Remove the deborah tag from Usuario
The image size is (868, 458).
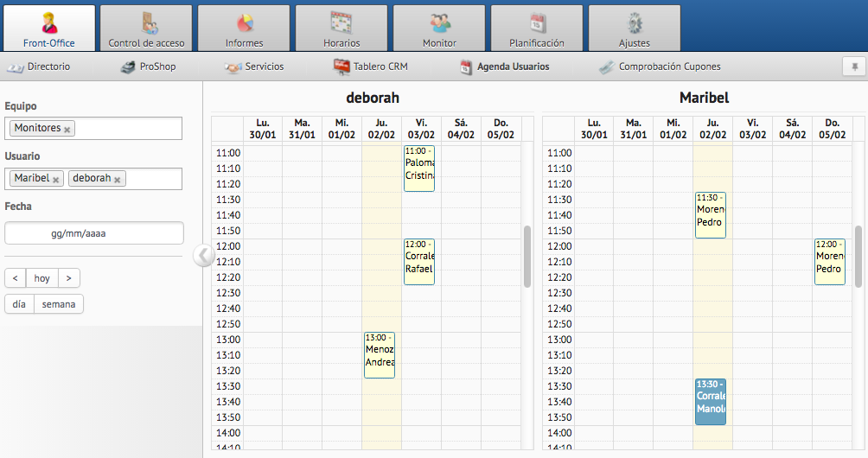(x=118, y=180)
